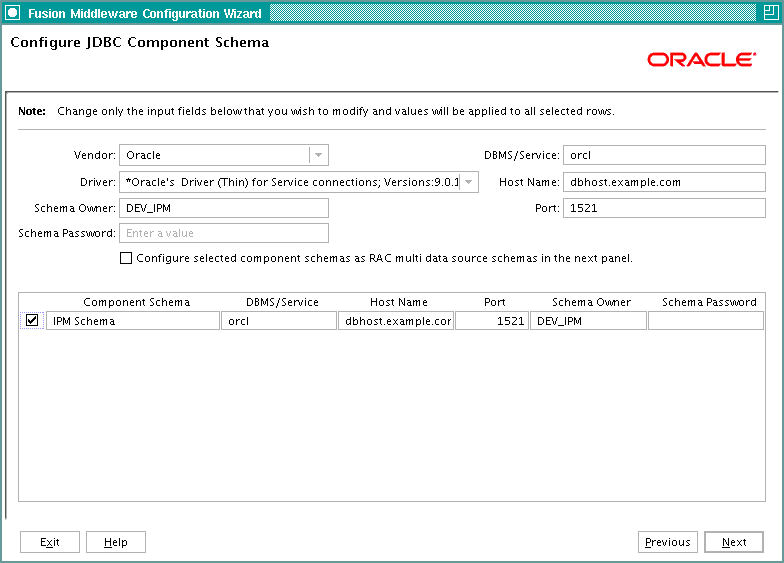Screen dimensions: 784x563
Task: Open the Driver dropdown list
Action: [x=468, y=182]
